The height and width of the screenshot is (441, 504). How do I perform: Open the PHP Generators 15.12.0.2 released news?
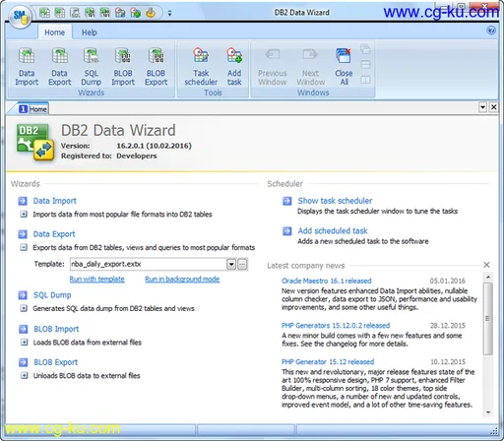coord(336,326)
